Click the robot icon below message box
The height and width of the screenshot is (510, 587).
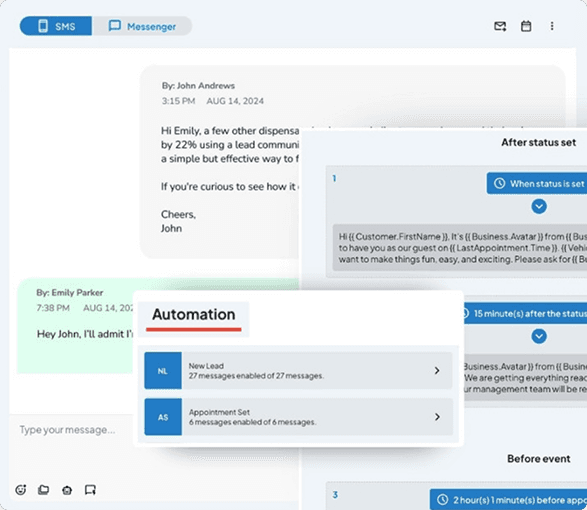click(67, 490)
